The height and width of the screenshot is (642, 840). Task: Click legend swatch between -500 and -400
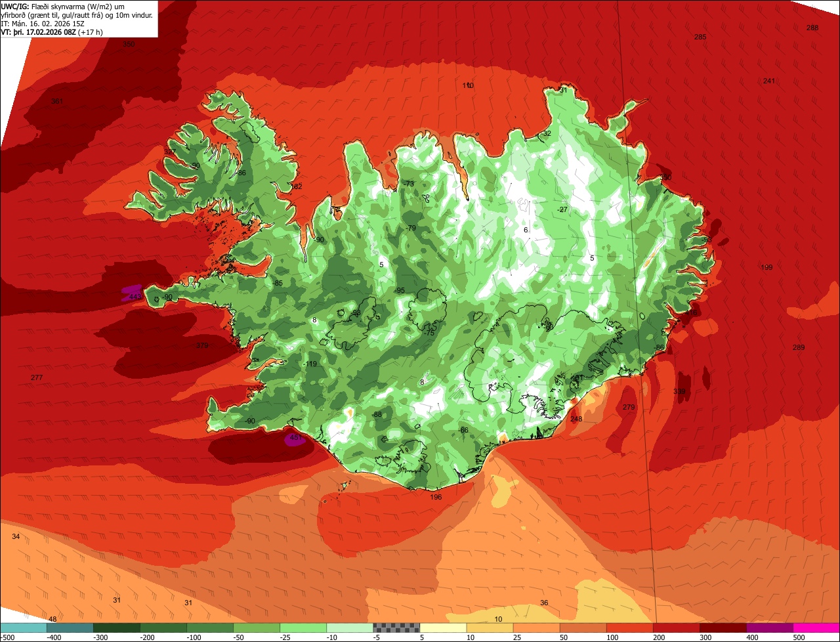(x=23, y=628)
